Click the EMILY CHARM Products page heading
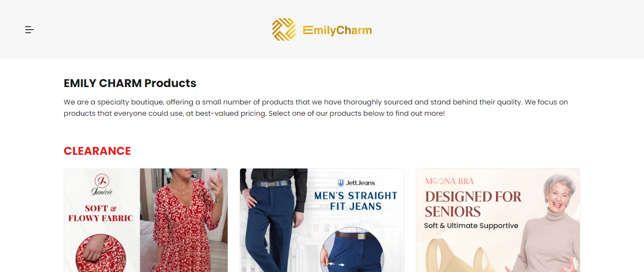 point(130,83)
